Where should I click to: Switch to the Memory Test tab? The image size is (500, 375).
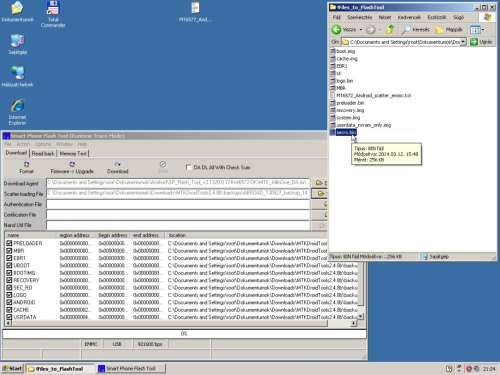(73, 153)
